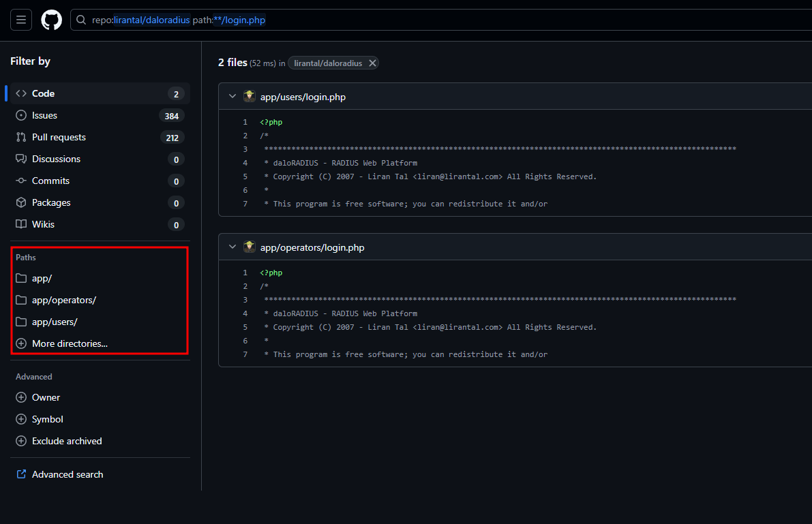Select the Commits filter
The image size is (812, 524).
pos(100,181)
